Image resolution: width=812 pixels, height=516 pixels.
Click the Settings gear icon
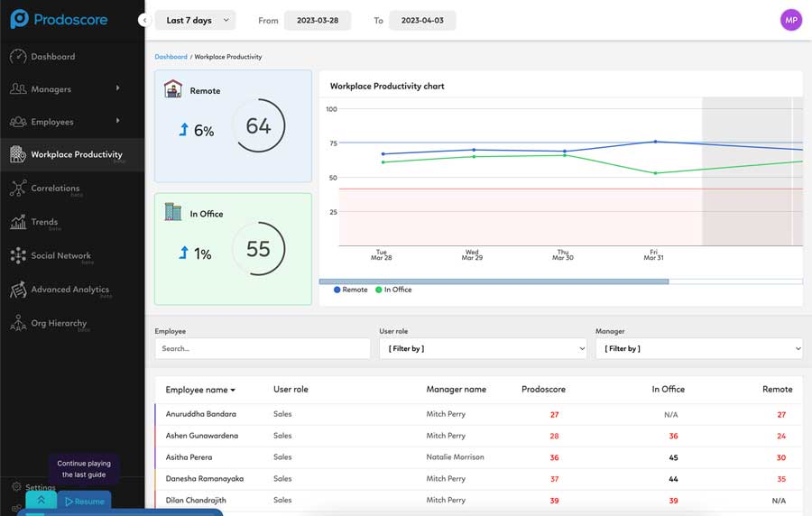tap(16, 486)
